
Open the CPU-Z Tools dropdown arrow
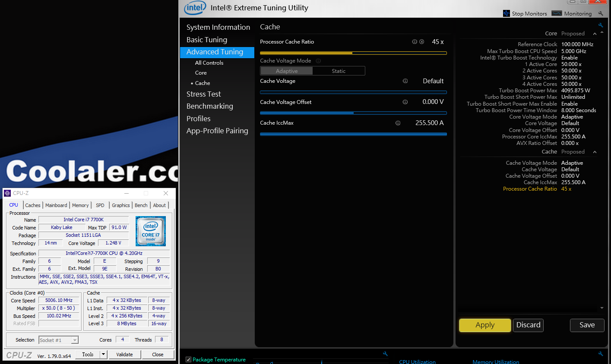click(x=103, y=355)
